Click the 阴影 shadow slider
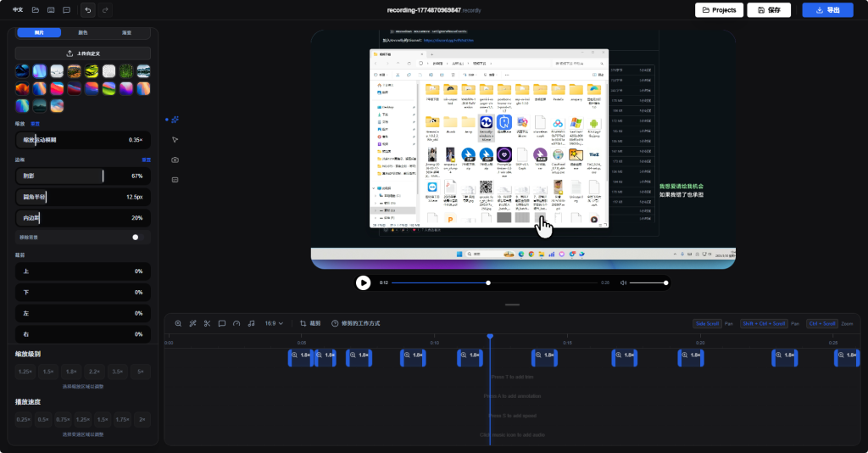 pyautogui.click(x=83, y=176)
